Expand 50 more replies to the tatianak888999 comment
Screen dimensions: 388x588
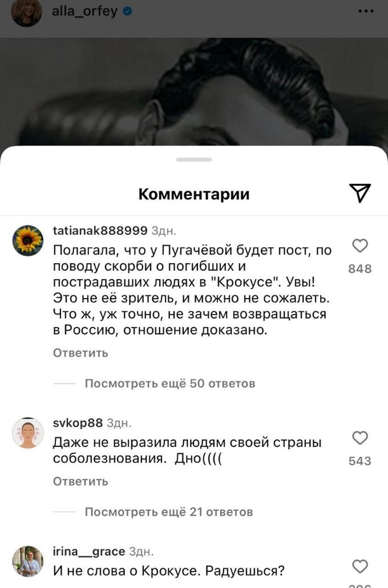click(x=170, y=383)
